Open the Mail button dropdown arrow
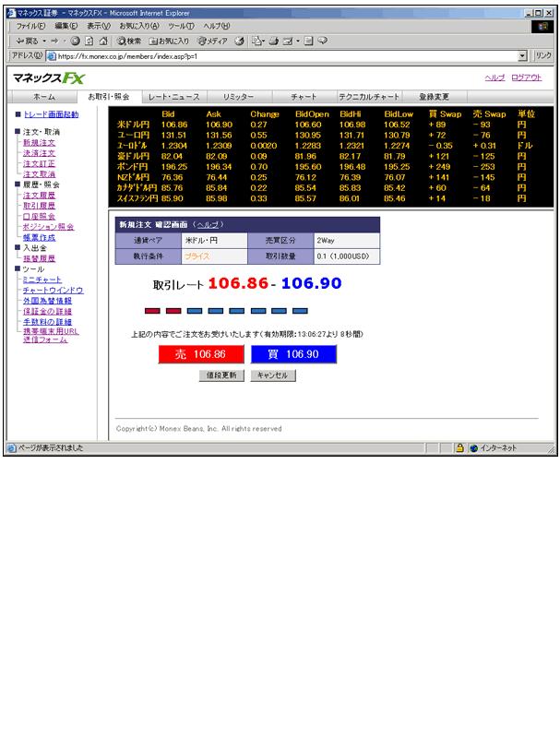This screenshot has height=738, width=560. click(x=264, y=41)
